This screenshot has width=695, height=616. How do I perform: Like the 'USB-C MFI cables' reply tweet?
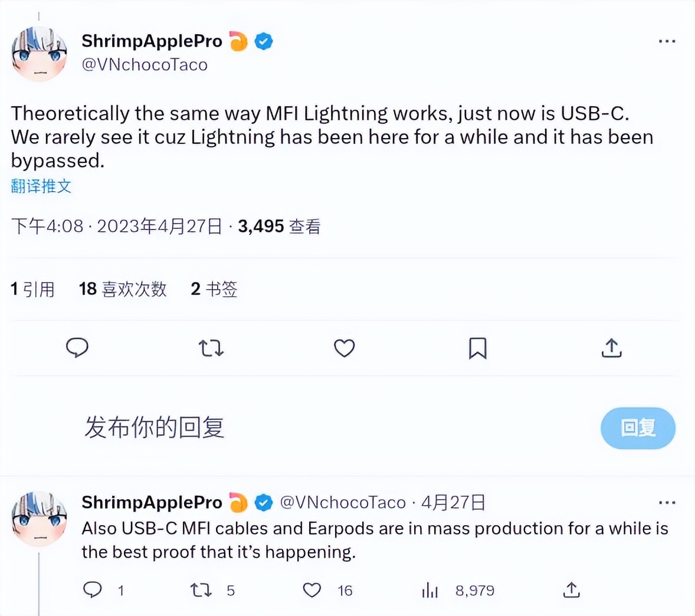pyautogui.click(x=312, y=589)
